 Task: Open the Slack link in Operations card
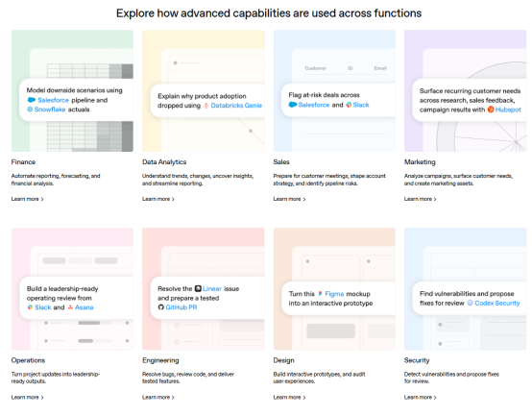pyautogui.click(x=43, y=307)
